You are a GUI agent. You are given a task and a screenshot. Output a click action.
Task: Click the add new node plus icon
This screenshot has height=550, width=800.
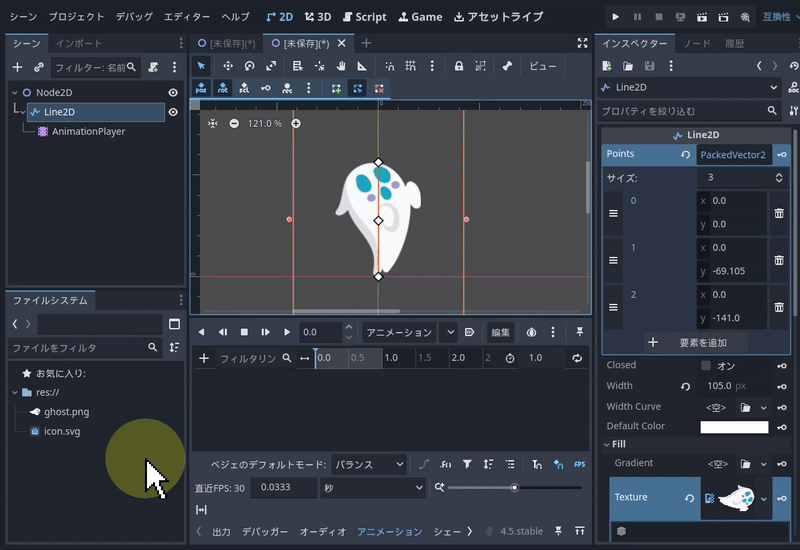click(17, 67)
